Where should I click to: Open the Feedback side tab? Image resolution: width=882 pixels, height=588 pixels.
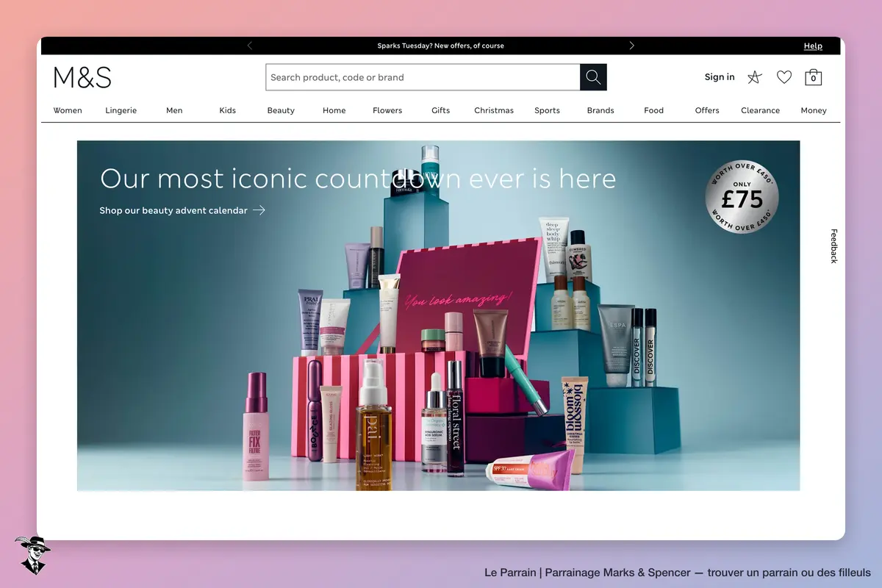pos(834,246)
